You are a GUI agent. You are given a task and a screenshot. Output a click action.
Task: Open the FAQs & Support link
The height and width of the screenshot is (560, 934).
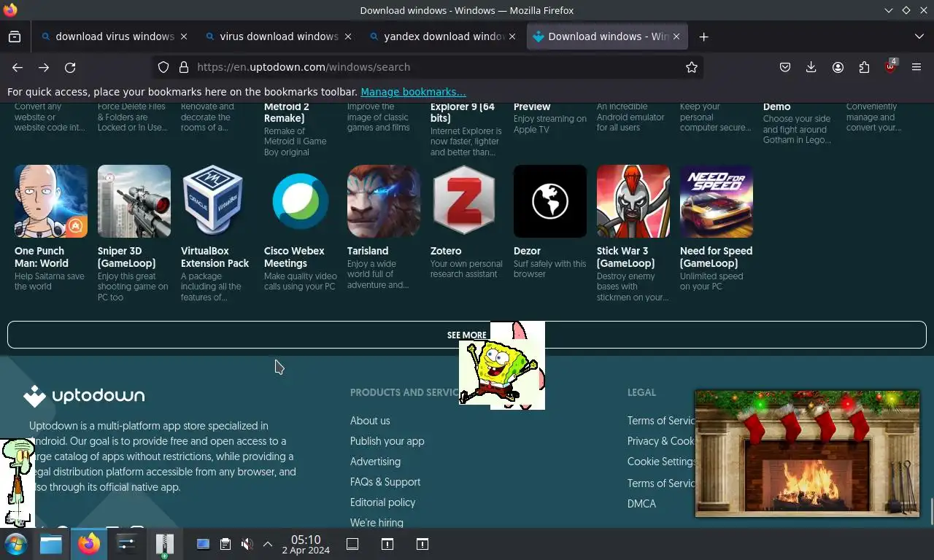coord(385,482)
